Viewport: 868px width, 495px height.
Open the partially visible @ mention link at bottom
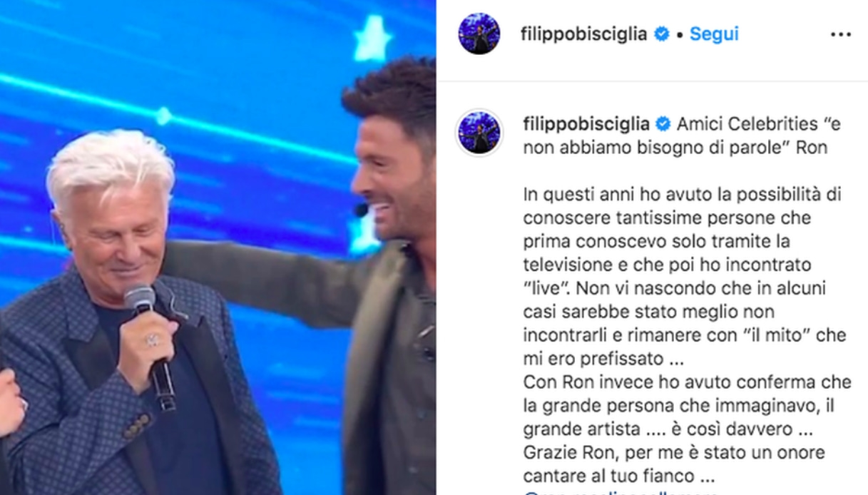[x=621, y=491]
